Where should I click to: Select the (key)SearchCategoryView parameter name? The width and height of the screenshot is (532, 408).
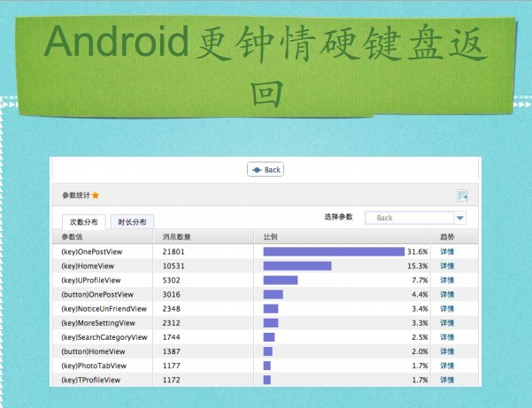pos(104,337)
